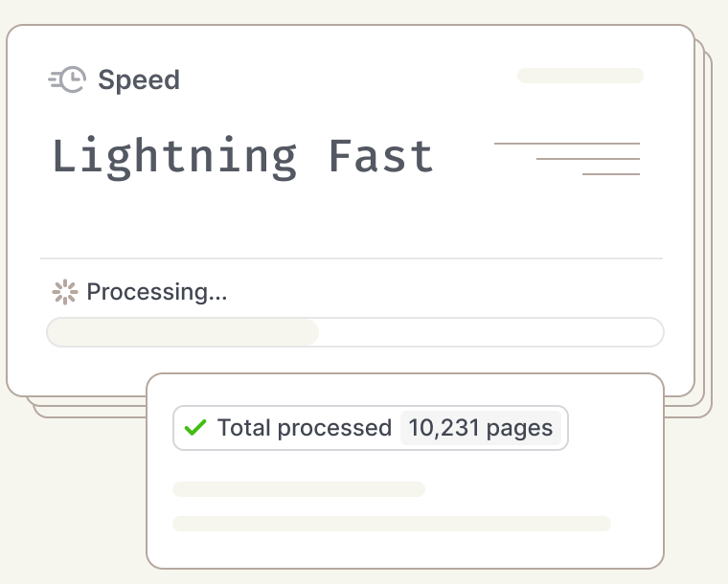This screenshot has height=584, width=728.
Task: Click the Speed clock icon
Action: point(68,80)
